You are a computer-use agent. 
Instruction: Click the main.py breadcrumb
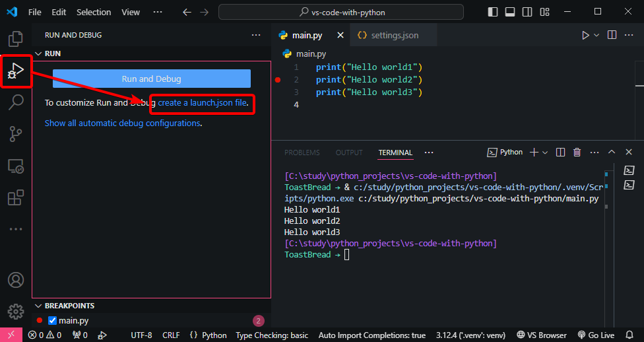coord(305,54)
